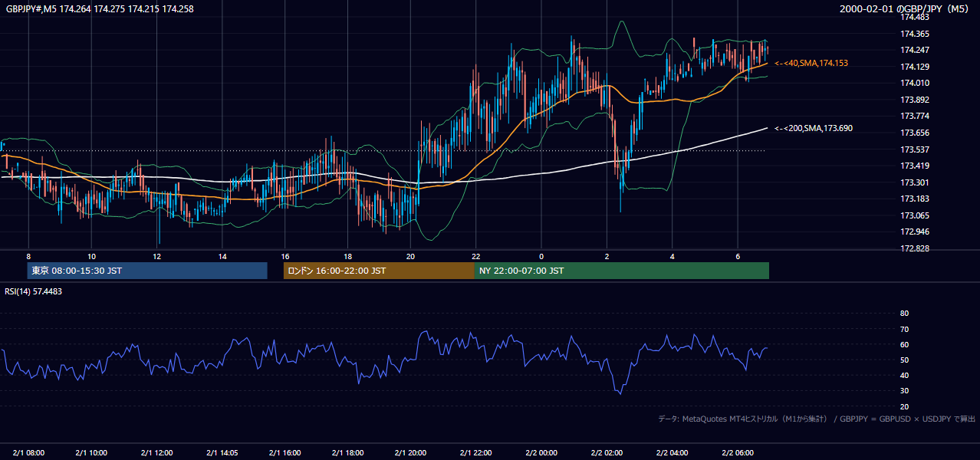Click RSI scale value 50

[904, 360]
